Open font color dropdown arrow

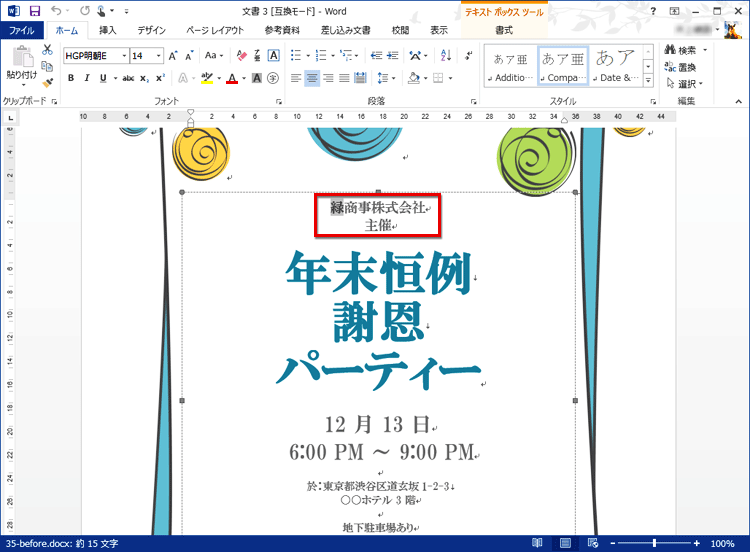click(x=244, y=78)
